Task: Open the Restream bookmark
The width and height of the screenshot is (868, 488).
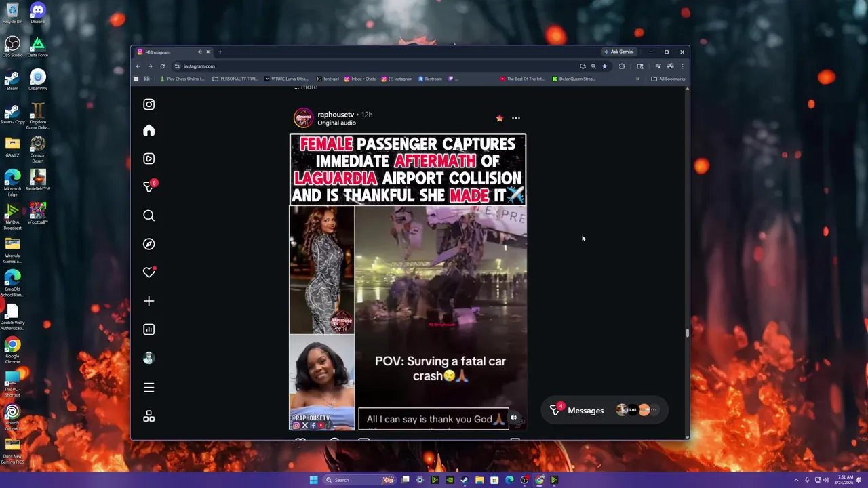Action: (430, 79)
